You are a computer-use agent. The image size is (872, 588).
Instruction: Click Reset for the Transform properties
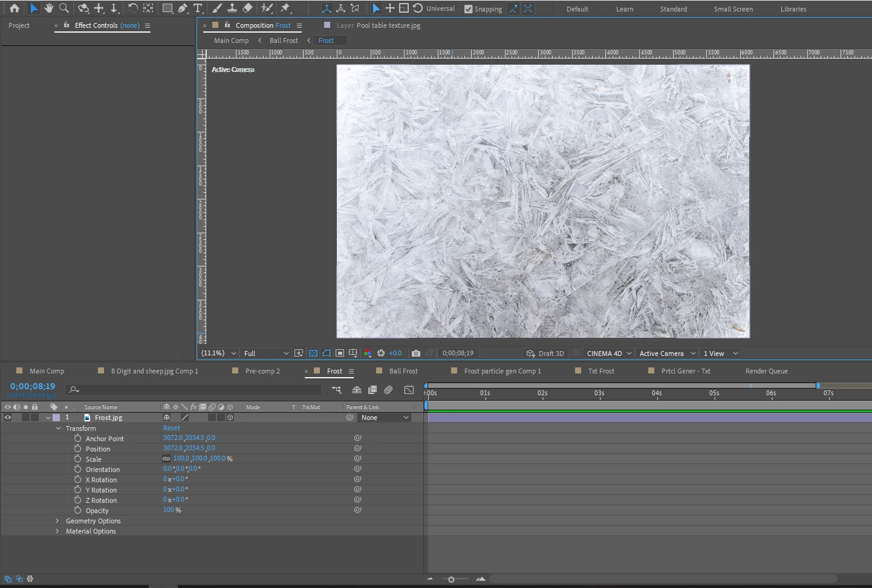click(x=171, y=428)
